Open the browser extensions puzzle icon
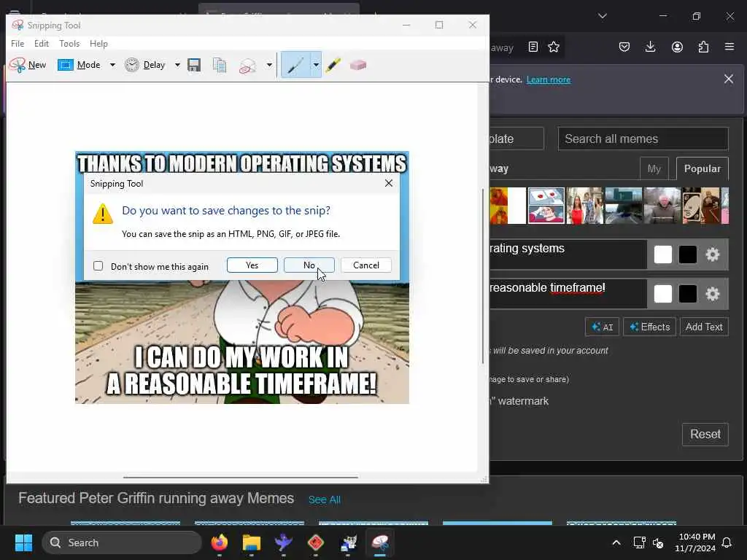The width and height of the screenshot is (747, 560). (x=703, y=47)
